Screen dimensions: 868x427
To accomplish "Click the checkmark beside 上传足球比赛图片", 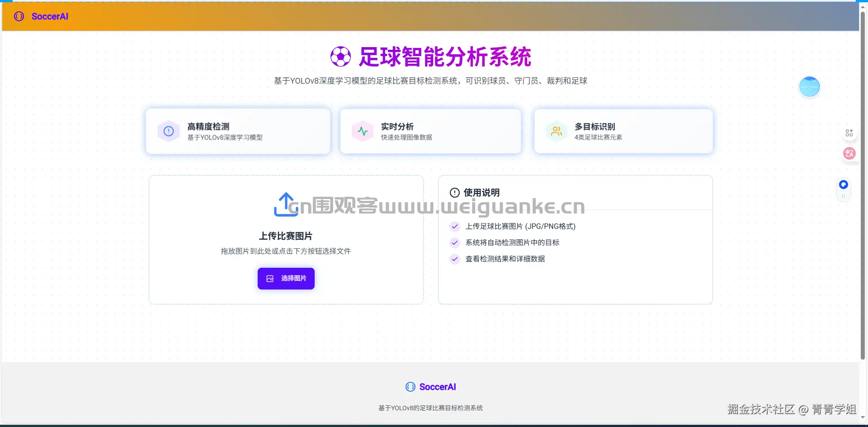I will [454, 226].
